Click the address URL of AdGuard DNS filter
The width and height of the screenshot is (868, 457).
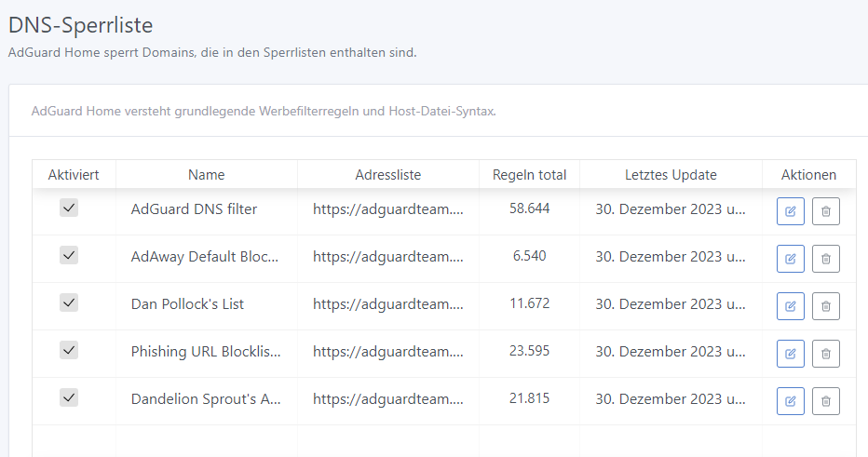pyautogui.click(x=388, y=209)
